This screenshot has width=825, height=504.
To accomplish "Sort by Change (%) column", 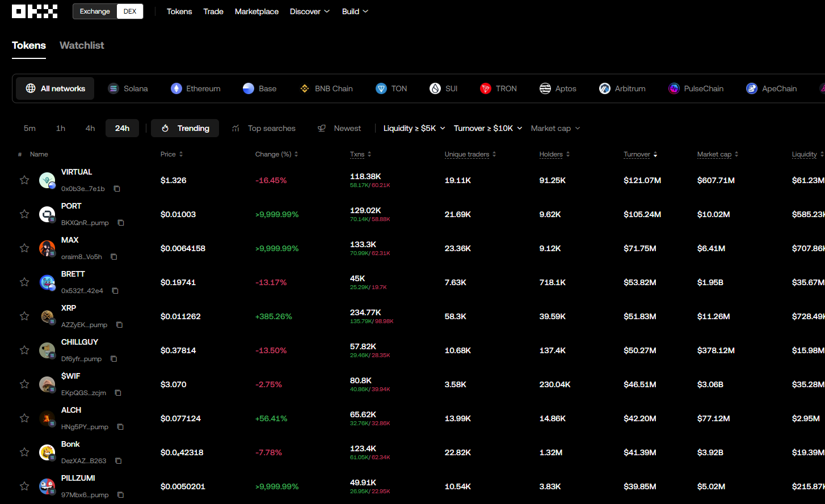I will click(277, 154).
